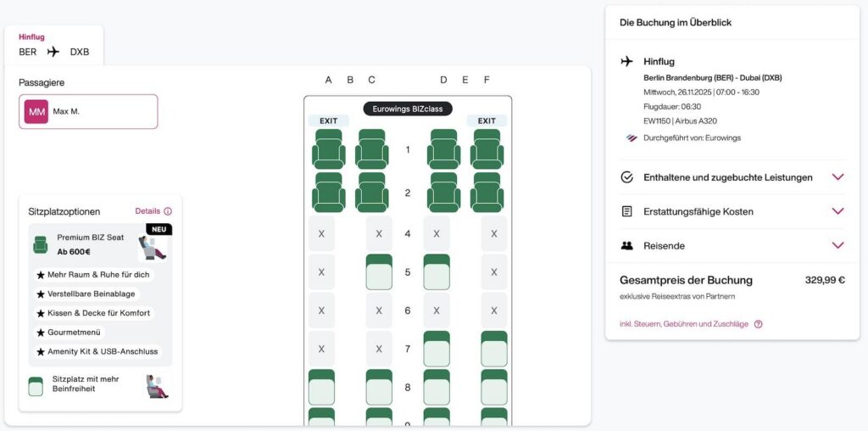Choose seat 7D with more legroom

(437, 349)
